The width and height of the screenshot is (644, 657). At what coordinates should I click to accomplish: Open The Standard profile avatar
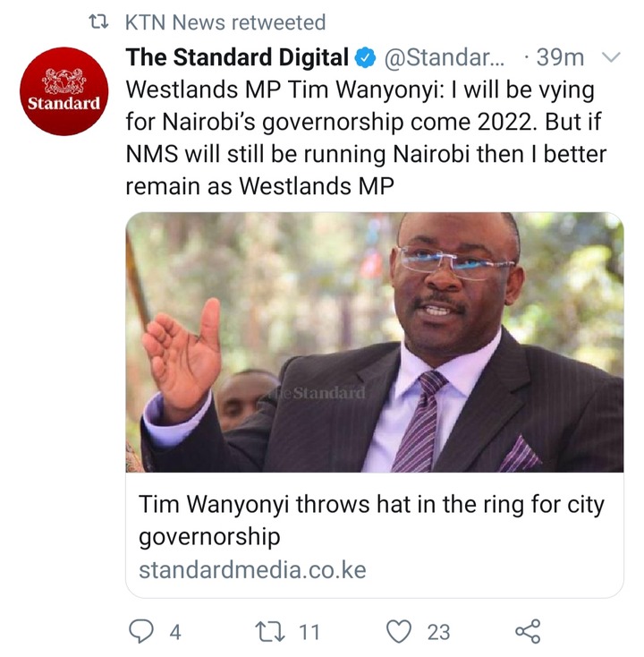[64, 91]
